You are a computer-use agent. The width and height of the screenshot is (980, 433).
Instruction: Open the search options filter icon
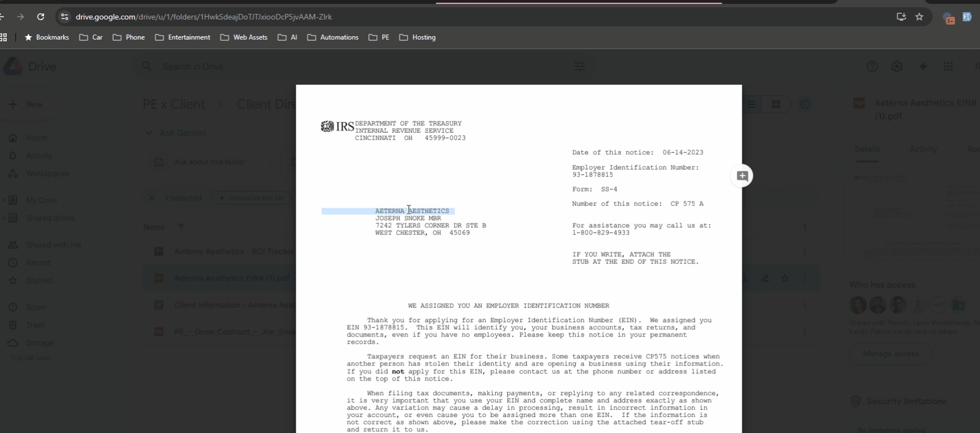click(580, 66)
